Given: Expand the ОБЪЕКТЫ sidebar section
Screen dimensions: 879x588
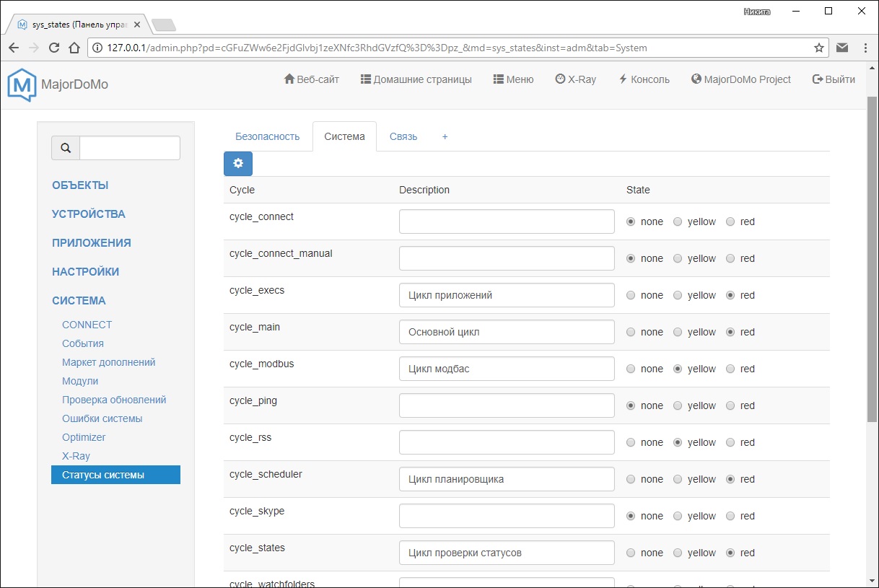Looking at the screenshot, I should (x=80, y=185).
